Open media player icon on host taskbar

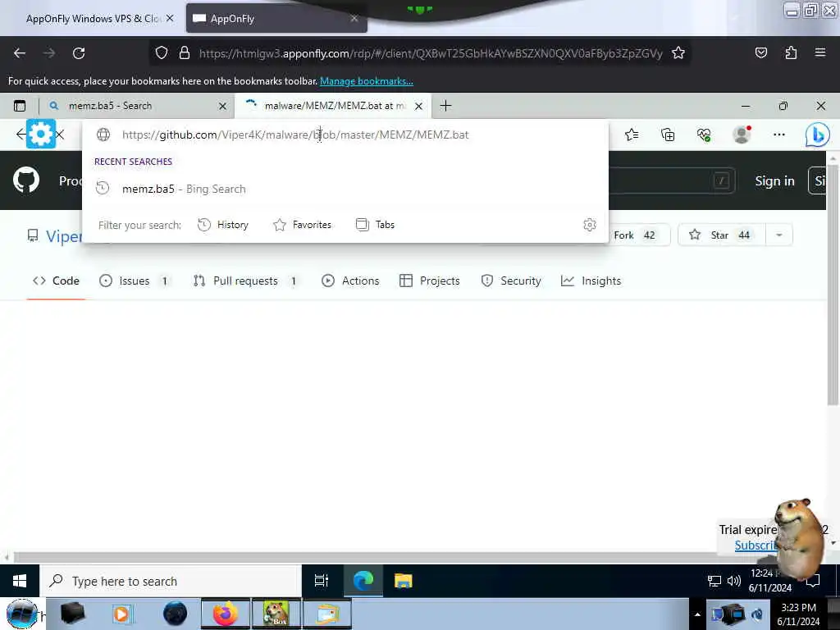(122, 614)
